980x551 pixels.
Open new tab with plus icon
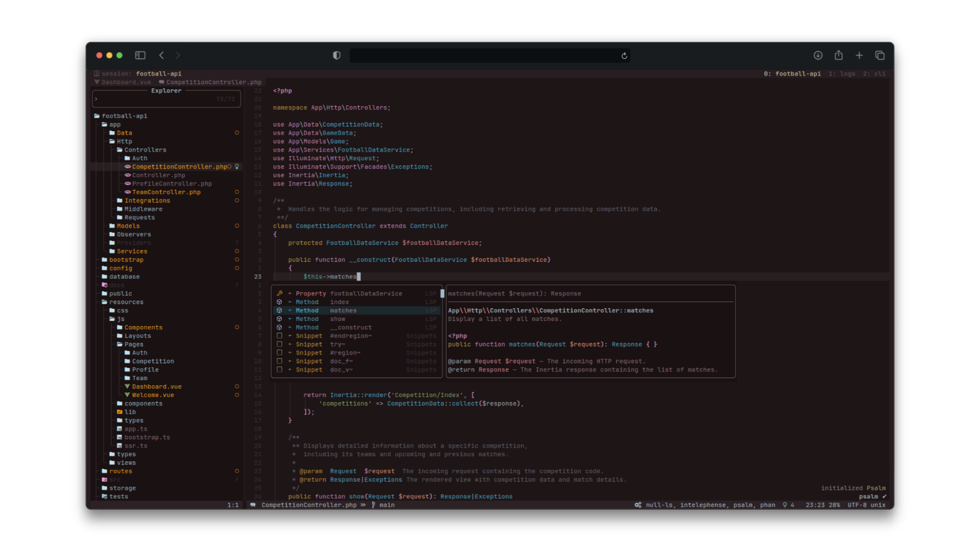tap(859, 56)
